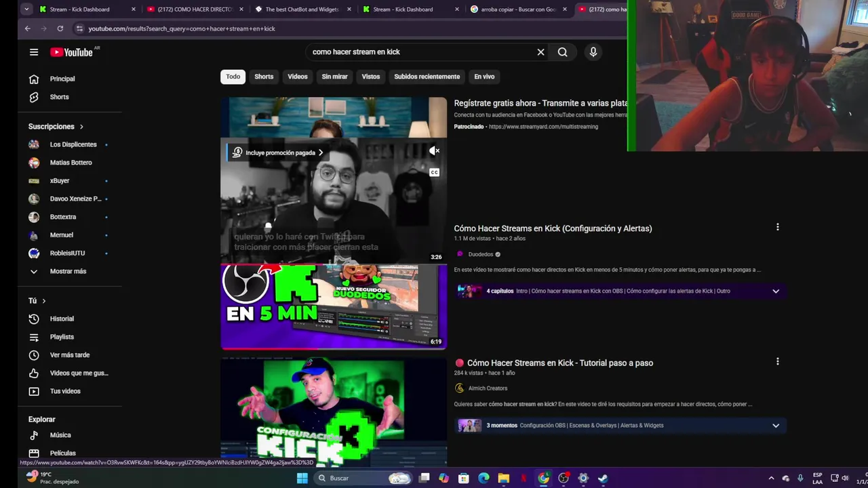Go to the YouTube home logo
The height and width of the screenshot is (488, 868).
click(x=71, y=52)
